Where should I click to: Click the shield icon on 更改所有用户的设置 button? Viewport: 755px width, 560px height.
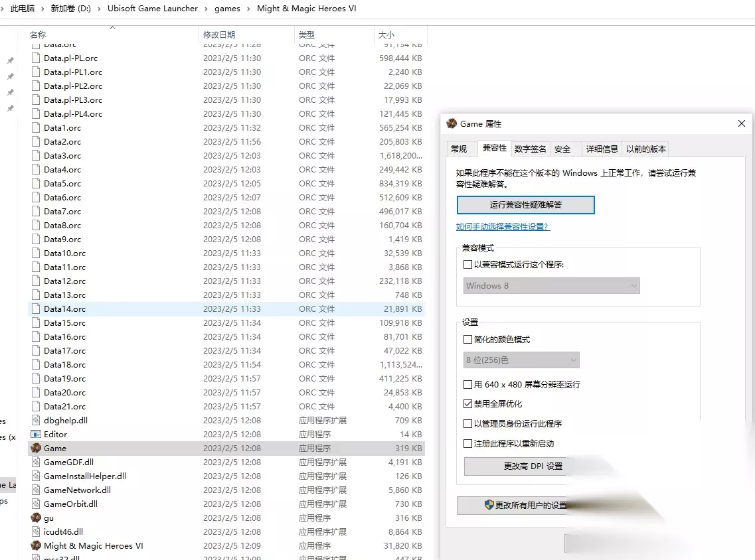pyautogui.click(x=489, y=505)
